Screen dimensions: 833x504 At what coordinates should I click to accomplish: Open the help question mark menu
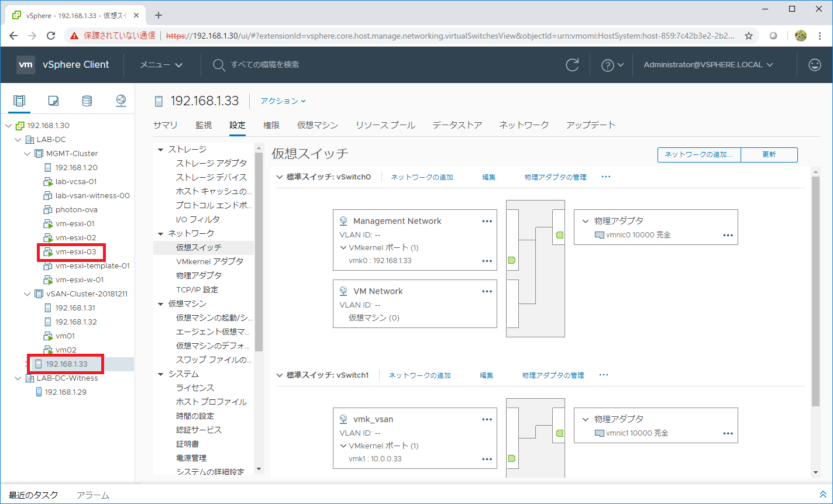click(x=612, y=65)
